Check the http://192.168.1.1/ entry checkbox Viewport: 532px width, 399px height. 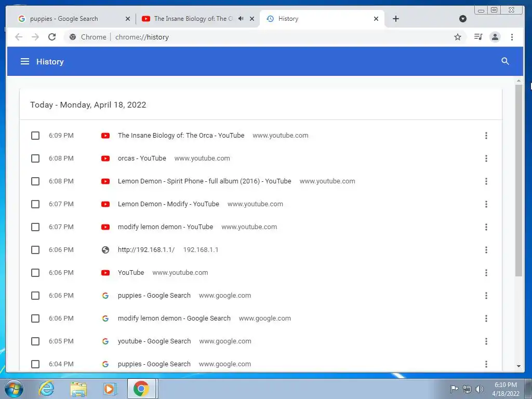pyautogui.click(x=35, y=250)
